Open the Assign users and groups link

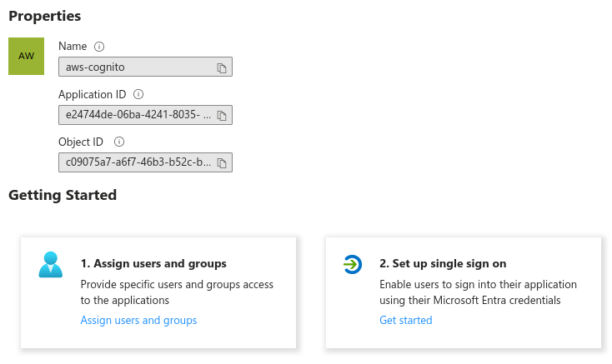(x=138, y=321)
